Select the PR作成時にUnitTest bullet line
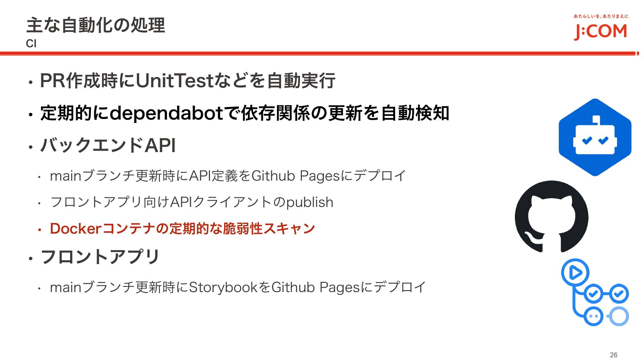 (187, 81)
